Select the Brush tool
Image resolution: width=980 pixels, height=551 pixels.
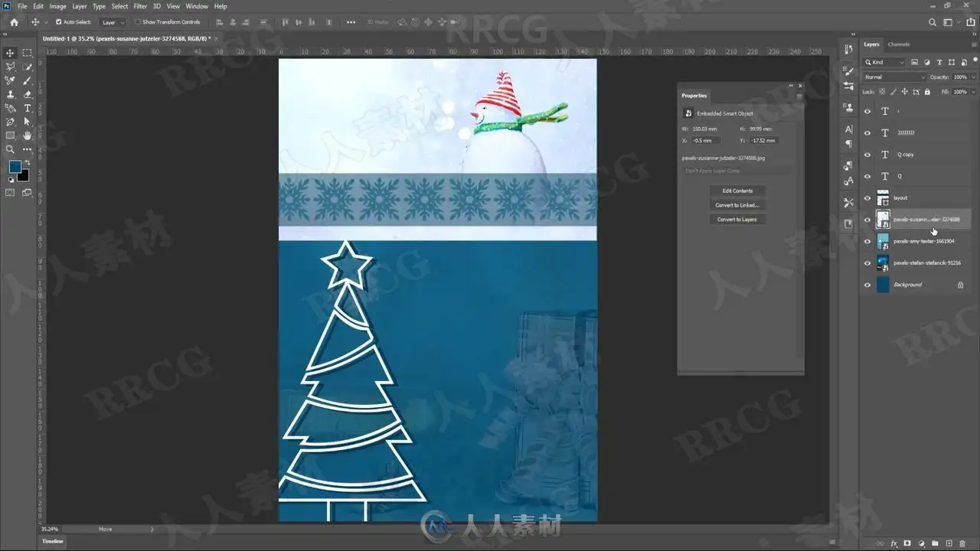28,80
